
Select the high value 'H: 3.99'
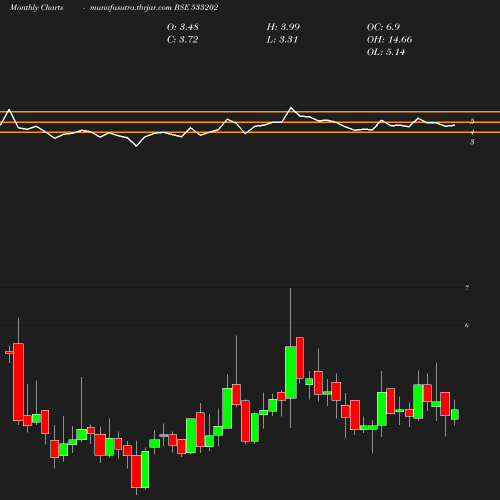pos(283,27)
